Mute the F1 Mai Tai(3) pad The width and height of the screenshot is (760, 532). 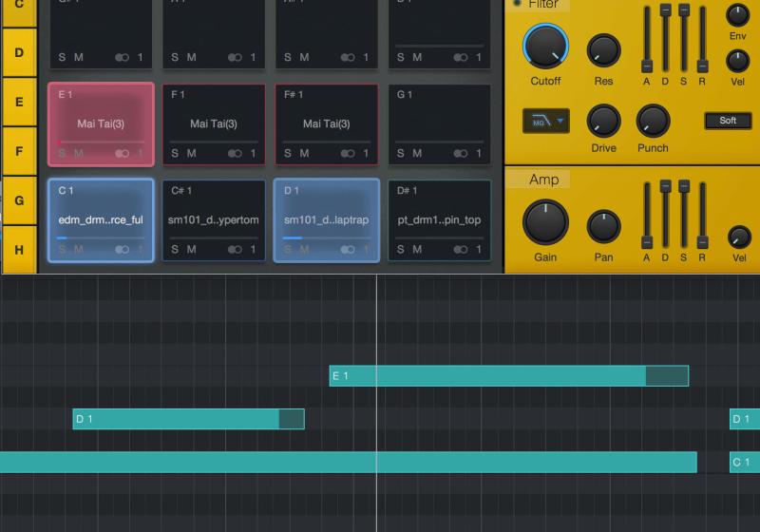191,153
